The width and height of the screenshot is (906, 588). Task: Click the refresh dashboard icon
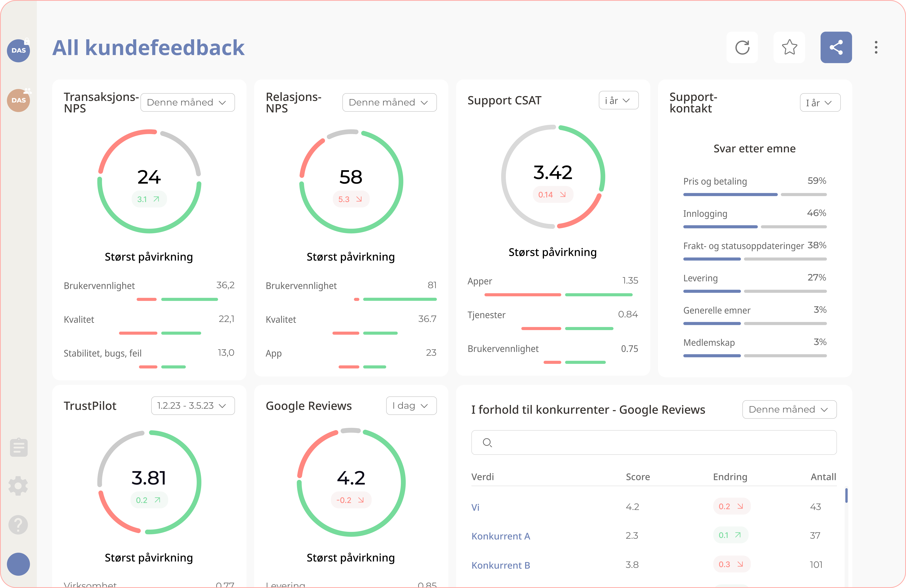tap(742, 48)
